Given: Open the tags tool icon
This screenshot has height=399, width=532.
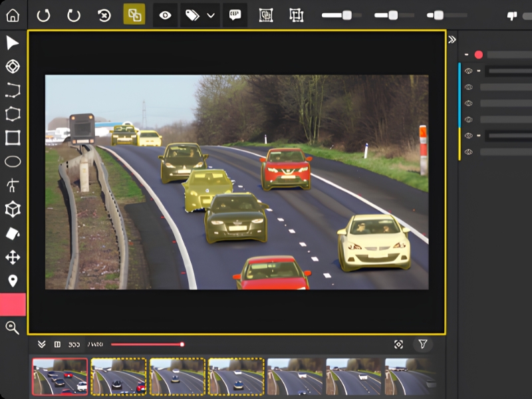Looking at the screenshot, I should [x=192, y=15].
